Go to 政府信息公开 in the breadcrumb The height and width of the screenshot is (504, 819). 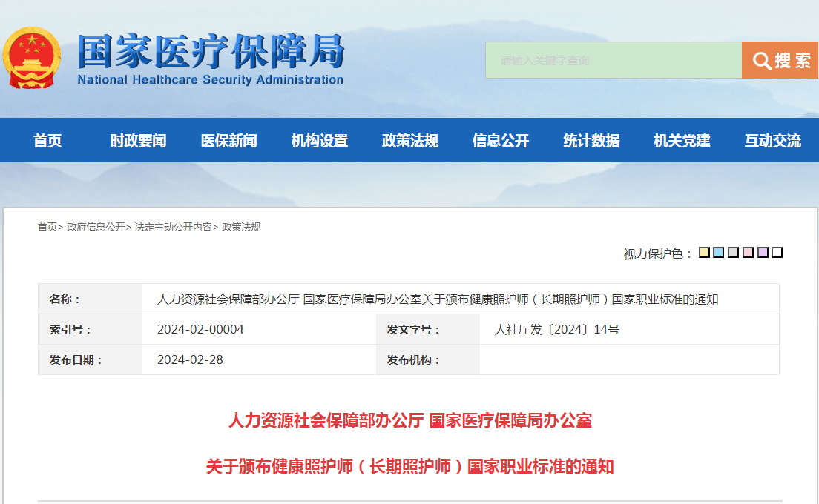[x=96, y=227]
